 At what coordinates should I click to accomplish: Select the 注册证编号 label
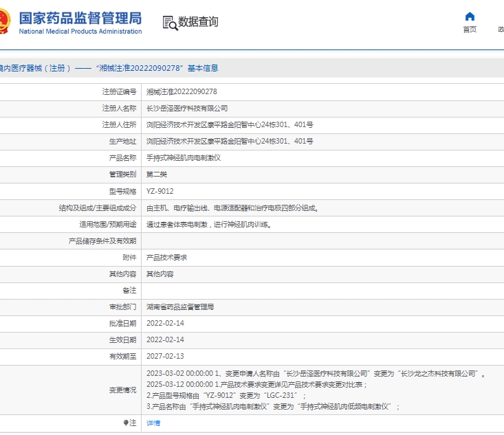[119, 92]
